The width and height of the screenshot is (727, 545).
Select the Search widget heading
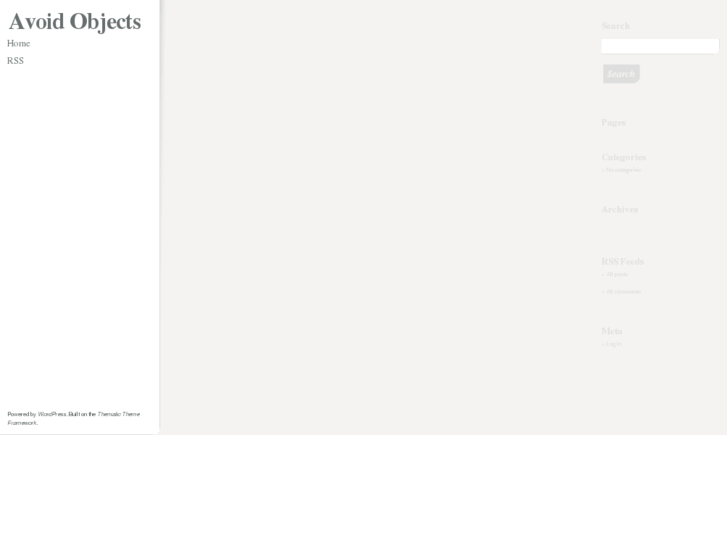(615, 26)
